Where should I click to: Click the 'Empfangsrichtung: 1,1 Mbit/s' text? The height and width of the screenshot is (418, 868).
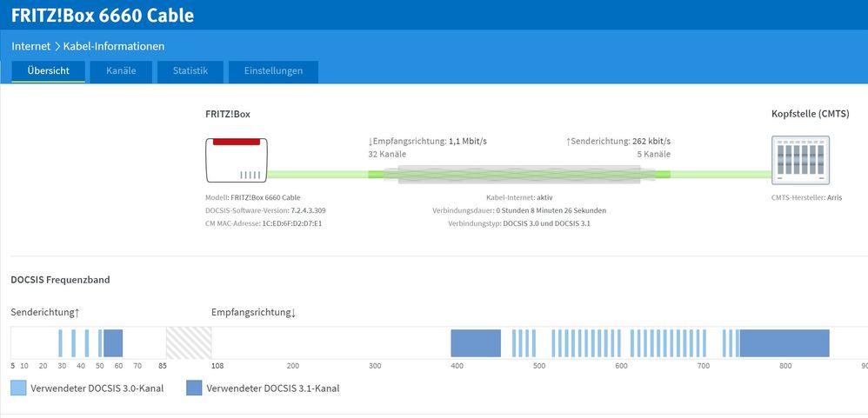tap(427, 142)
